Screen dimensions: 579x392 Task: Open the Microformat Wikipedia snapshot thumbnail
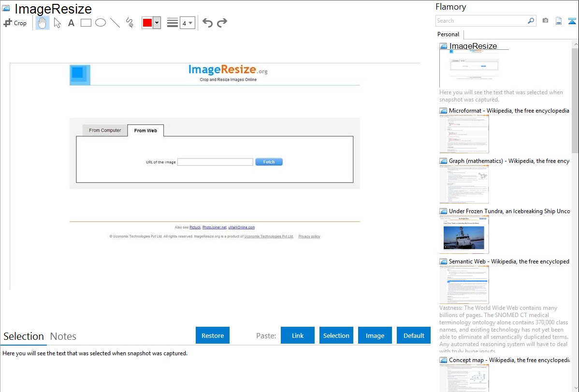pyautogui.click(x=464, y=134)
